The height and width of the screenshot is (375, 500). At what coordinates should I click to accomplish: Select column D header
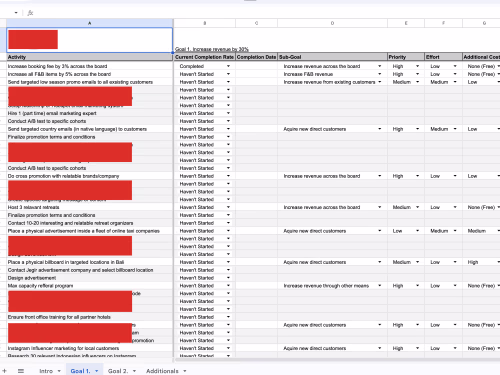(x=332, y=23)
